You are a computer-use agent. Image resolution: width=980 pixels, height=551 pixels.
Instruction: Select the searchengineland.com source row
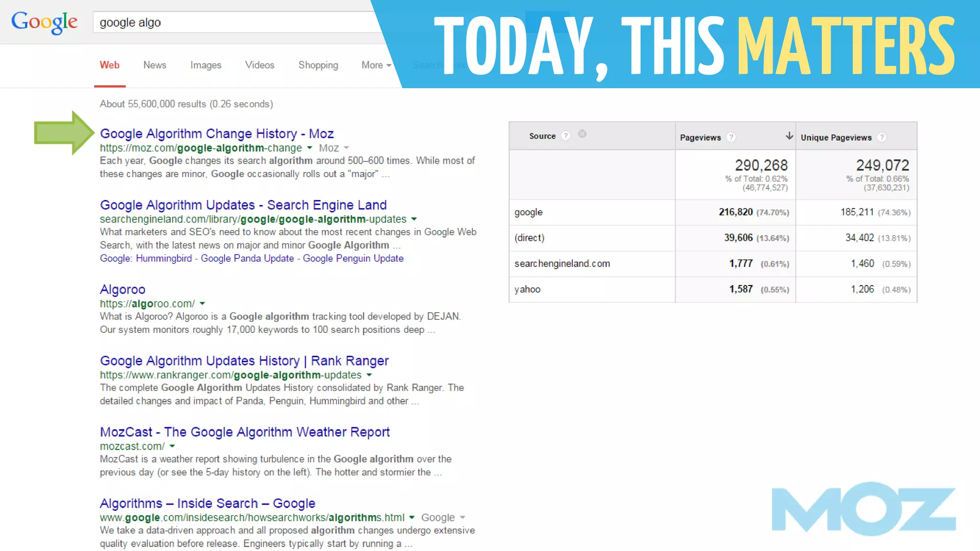tap(713, 264)
